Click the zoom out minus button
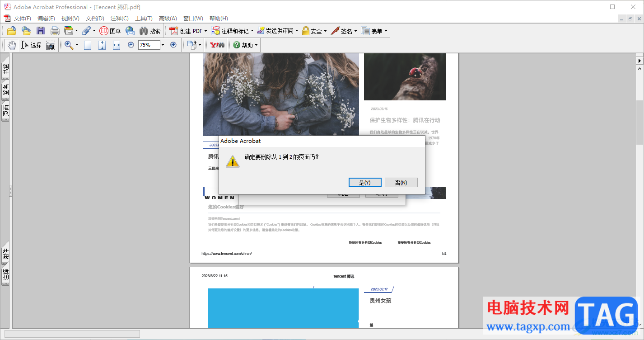This screenshot has width=644, height=340. pyautogui.click(x=131, y=45)
